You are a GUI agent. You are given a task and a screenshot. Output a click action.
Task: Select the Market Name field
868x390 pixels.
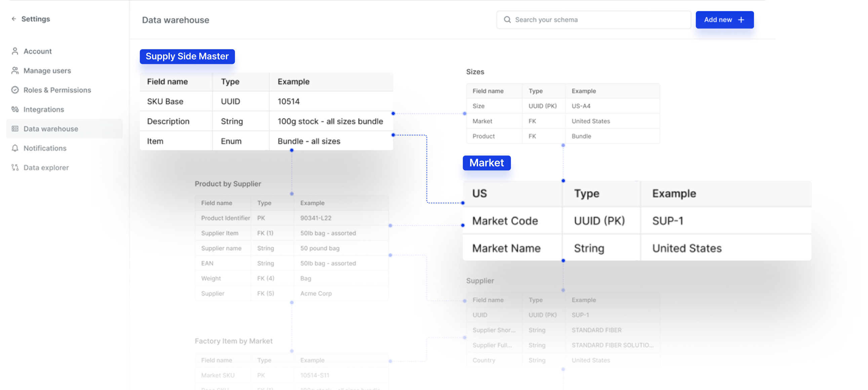(x=506, y=248)
